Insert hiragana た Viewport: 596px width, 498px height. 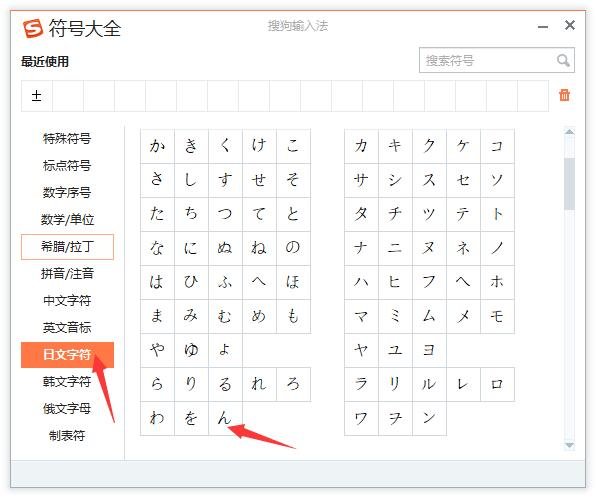(x=157, y=214)
